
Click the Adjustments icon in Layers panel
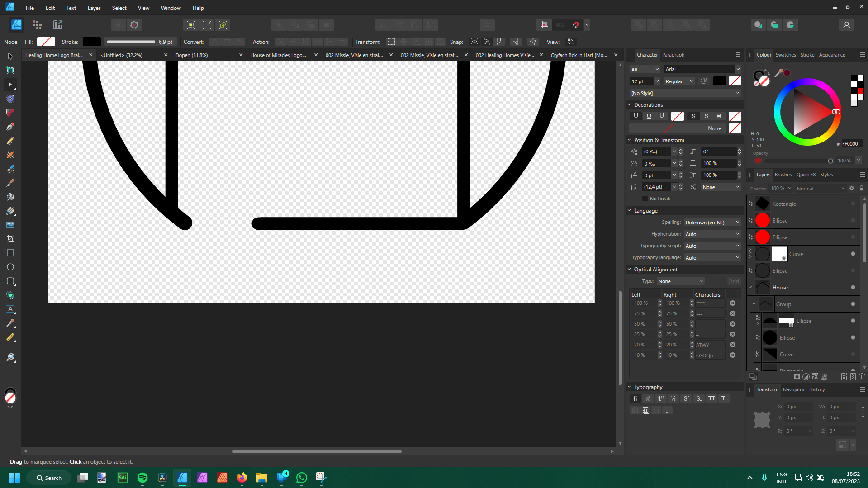click(x=806, y=377)
